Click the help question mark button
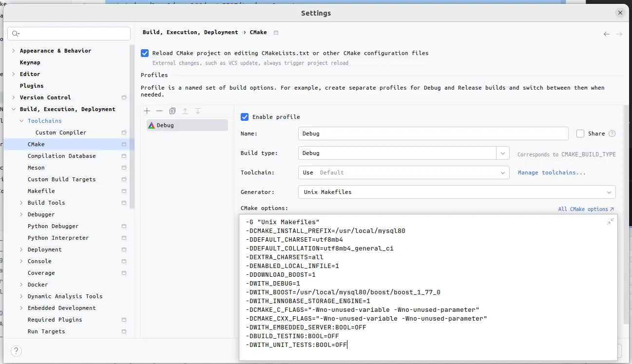The width and height of the screenshot is (632, 364). (16, 351)
